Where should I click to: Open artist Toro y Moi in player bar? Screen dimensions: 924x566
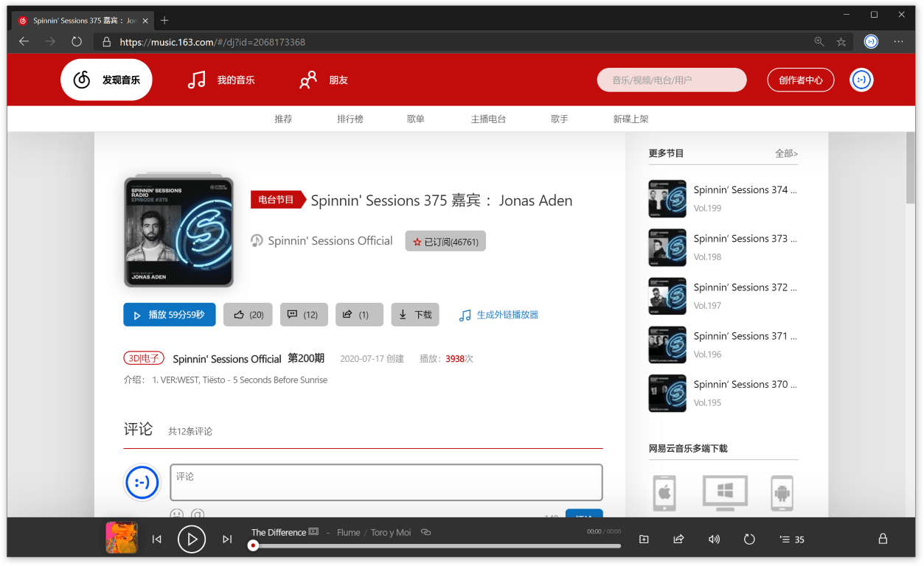(391, 532)
